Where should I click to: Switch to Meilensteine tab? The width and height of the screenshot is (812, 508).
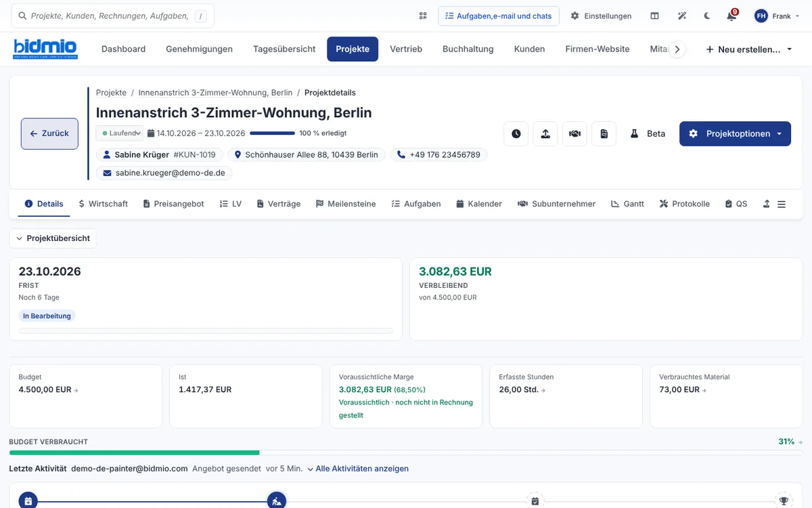click(346, 204)
